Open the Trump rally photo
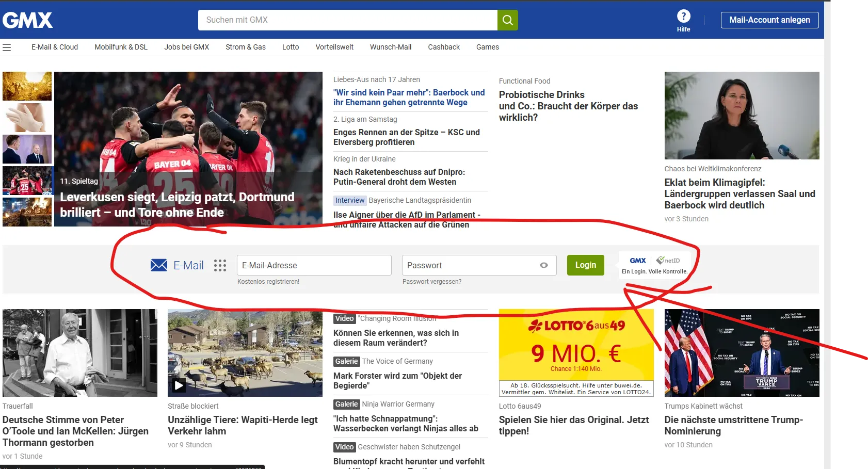The height and width of the screenshot is (469, 868). click(742, 353)
